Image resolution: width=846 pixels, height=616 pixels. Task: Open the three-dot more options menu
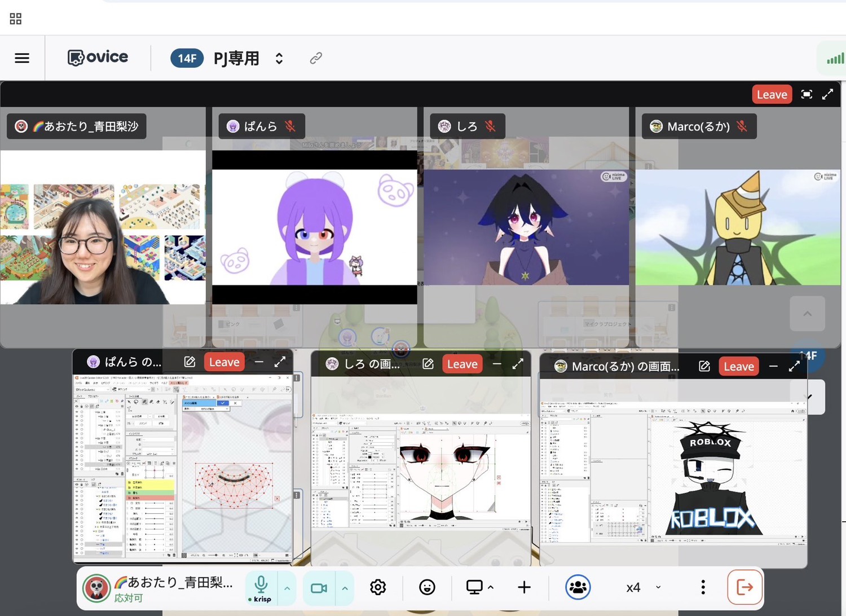[x=703, y=588]
